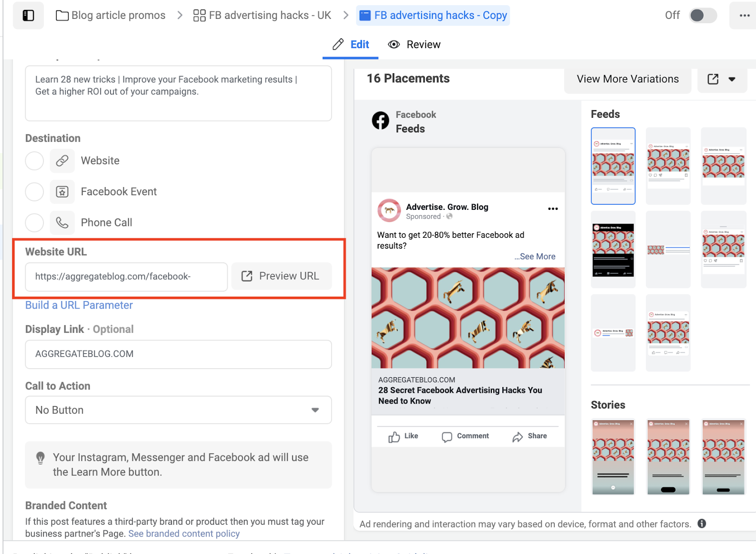
Task: Select the Facebook Event radio button
Action: tap(34, 192)
